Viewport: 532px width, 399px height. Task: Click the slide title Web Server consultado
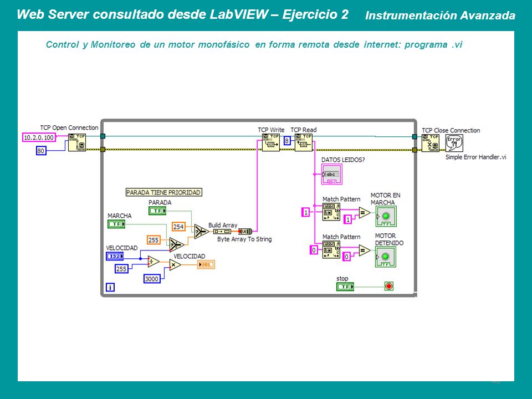click(182, 14)
